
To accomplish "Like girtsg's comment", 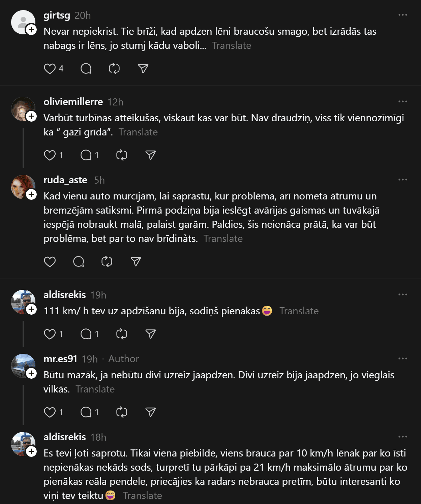I will [50, 69].
